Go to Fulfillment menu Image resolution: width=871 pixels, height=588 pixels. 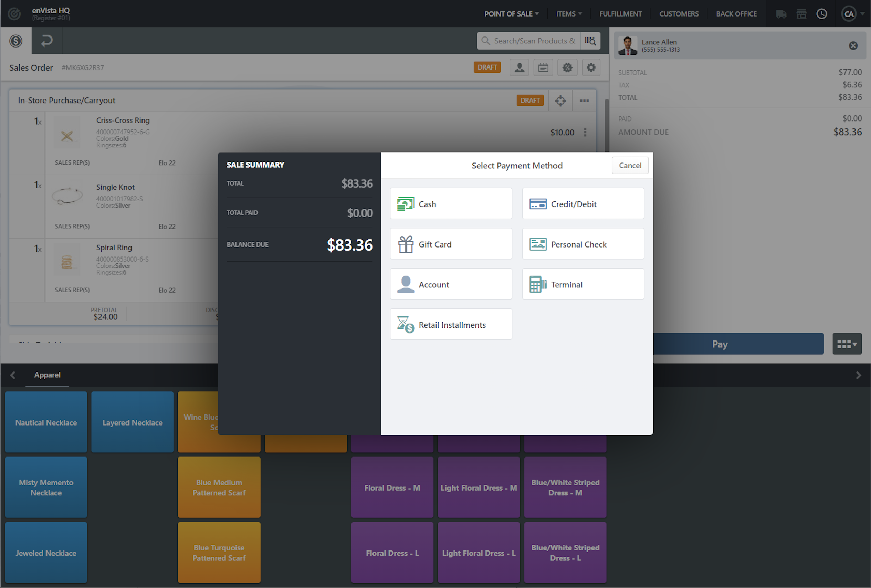[620, 14]
